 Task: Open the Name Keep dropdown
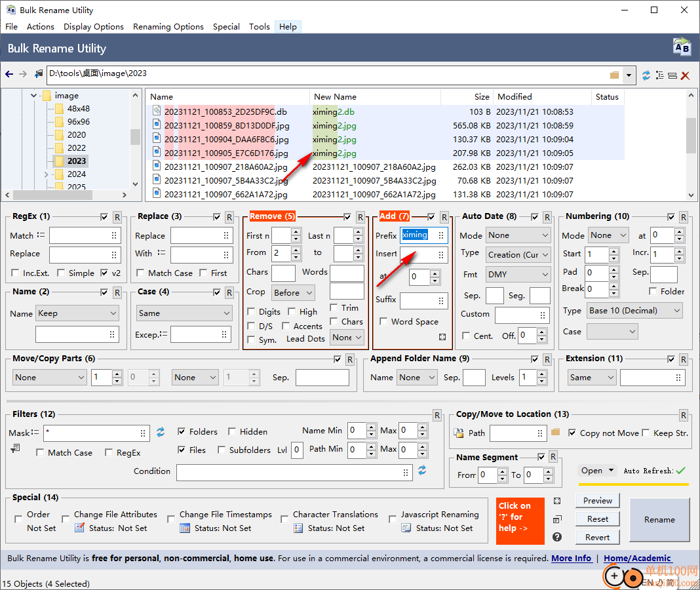coord(77,313)
